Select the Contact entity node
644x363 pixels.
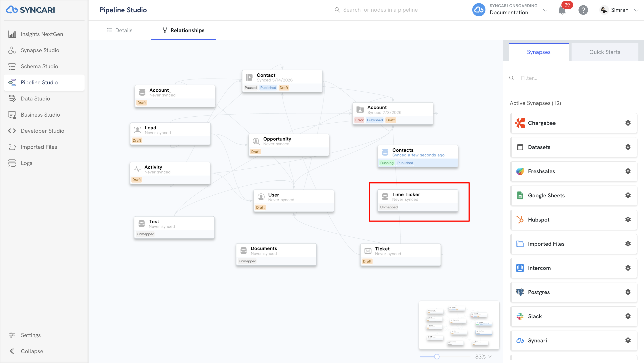coord(282,81)
